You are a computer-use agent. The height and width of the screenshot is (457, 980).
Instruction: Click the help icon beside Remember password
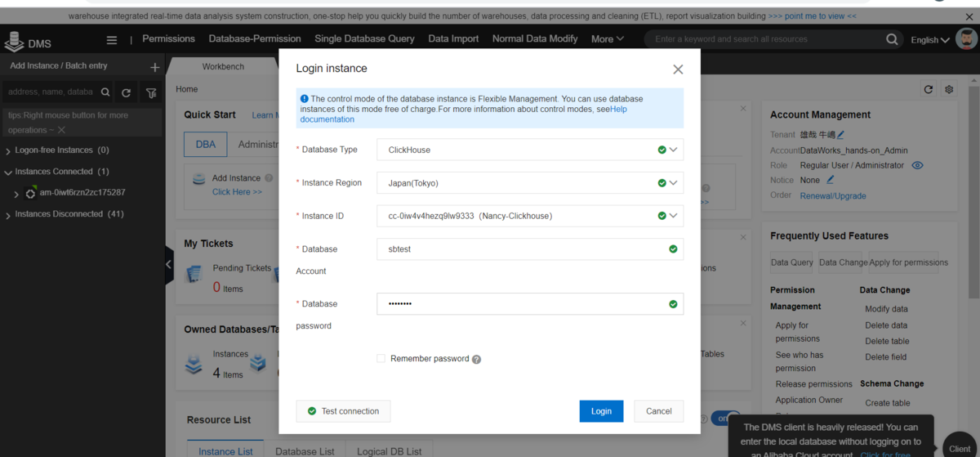click(476, 359)
